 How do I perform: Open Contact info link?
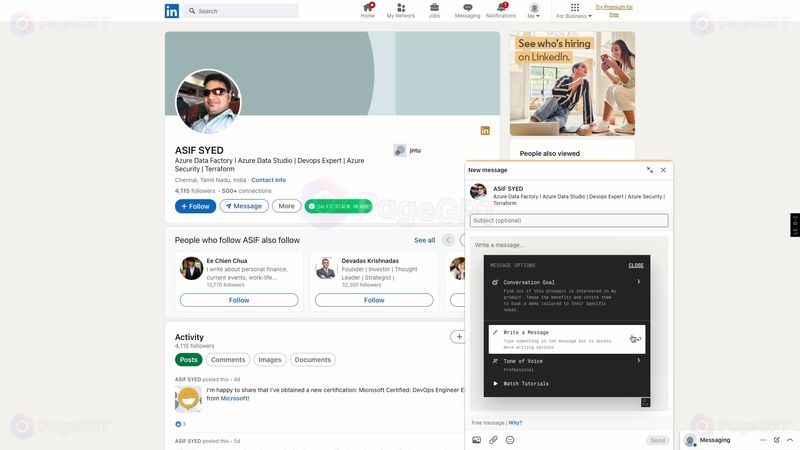point(268,180)
